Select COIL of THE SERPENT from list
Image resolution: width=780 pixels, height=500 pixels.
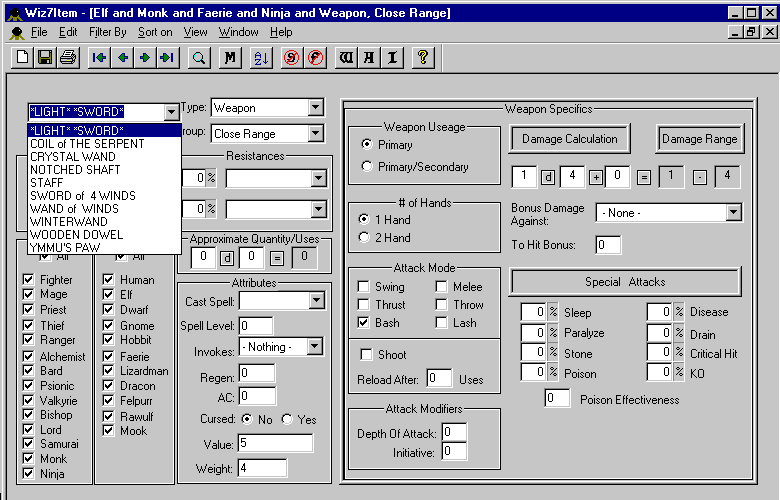click(x=104, y=144)
